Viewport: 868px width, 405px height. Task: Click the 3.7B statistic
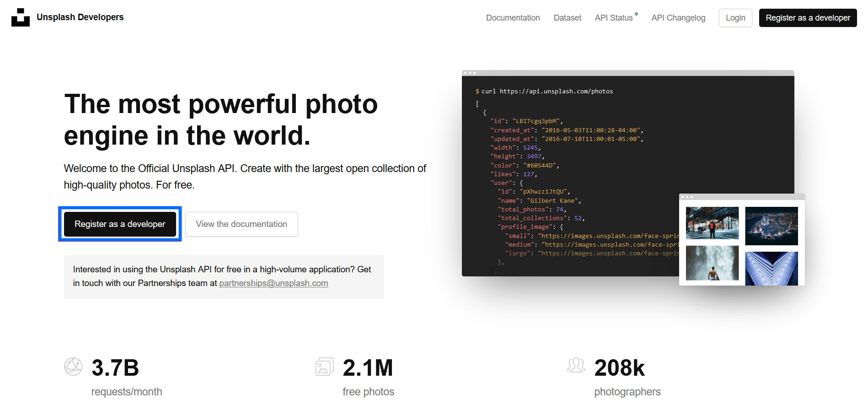click(x=115, y=368)
